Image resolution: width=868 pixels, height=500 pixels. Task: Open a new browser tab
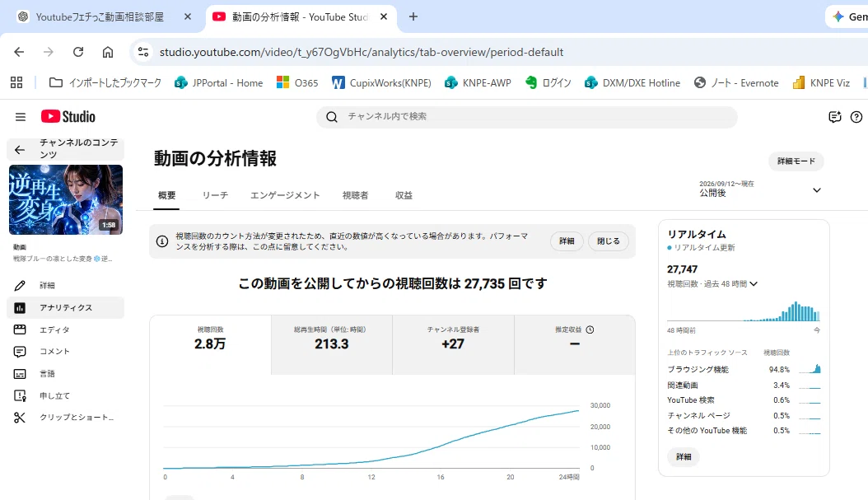(x=413, y=17)
